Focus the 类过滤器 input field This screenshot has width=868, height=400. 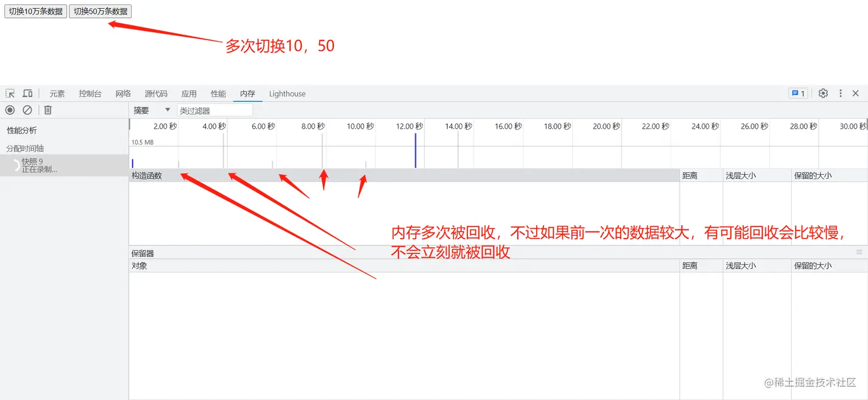[x=215, y=110]
